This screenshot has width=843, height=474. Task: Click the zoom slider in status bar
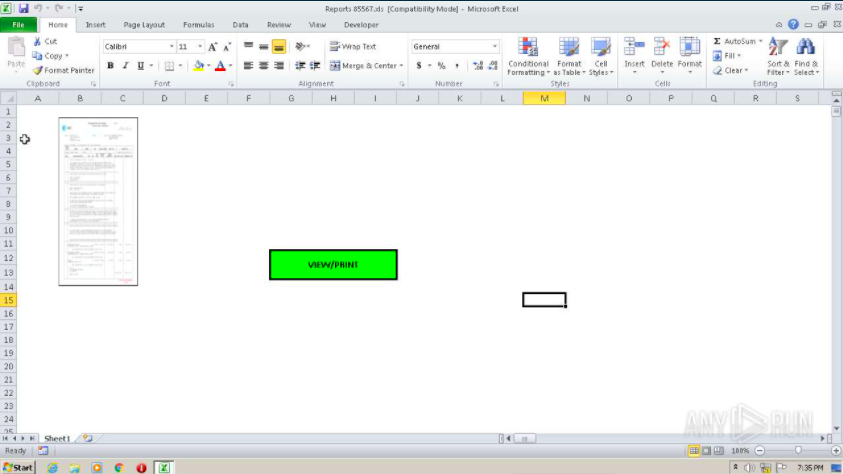click(x=797, y=451)
